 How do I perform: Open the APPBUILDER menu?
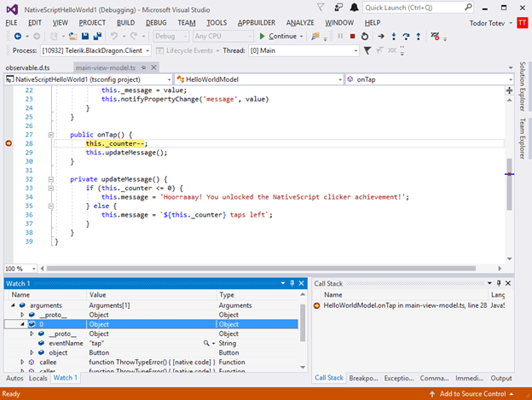257,23
